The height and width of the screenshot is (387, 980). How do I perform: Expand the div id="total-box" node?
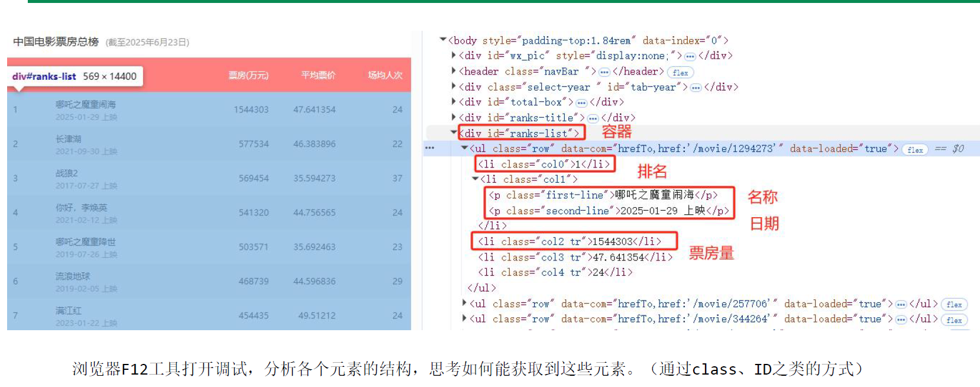point(454,102)
